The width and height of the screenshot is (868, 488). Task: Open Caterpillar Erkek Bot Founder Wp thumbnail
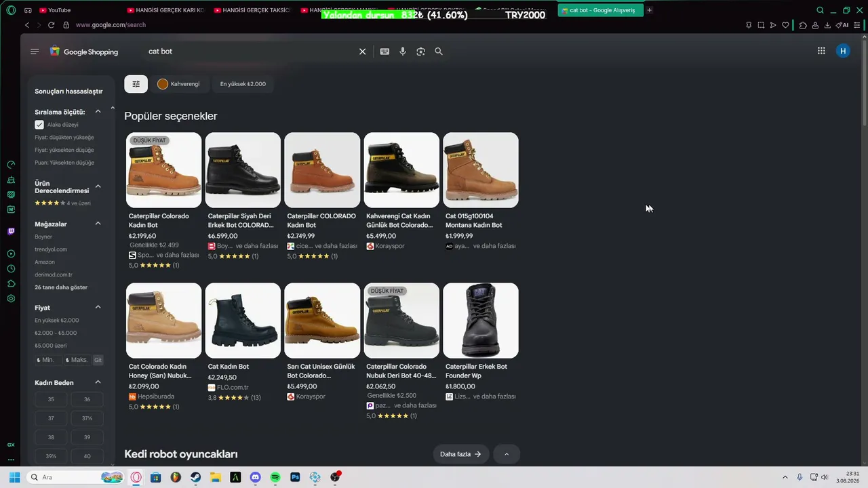pos(481,321)
